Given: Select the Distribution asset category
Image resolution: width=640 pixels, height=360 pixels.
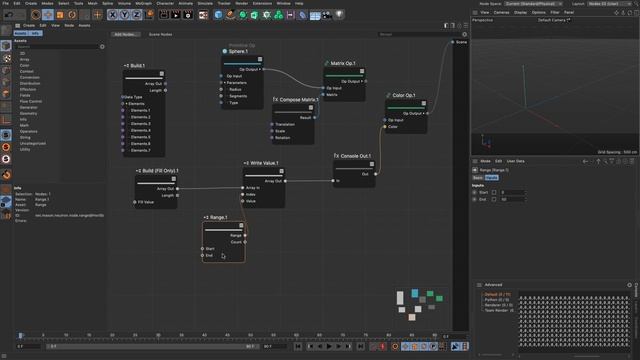Looking at the screenshot, I should [30, 83].
